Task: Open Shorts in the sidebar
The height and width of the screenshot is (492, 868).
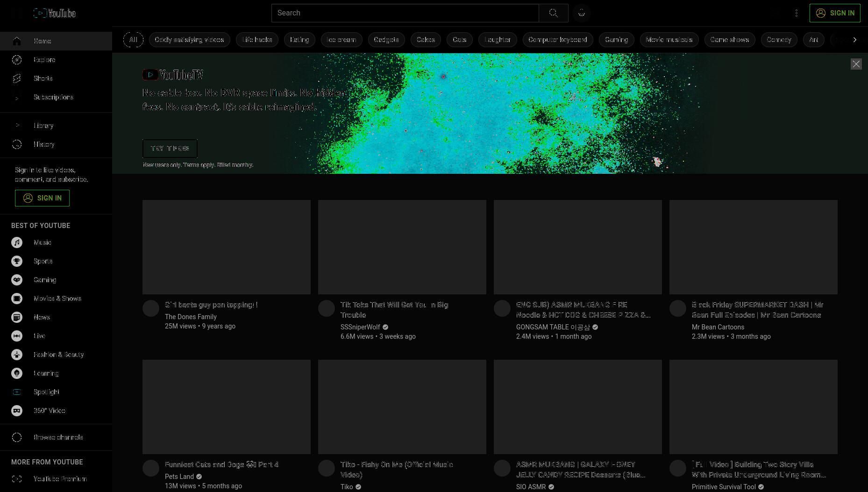Action: pyautogui.click(x=56, y=78)
